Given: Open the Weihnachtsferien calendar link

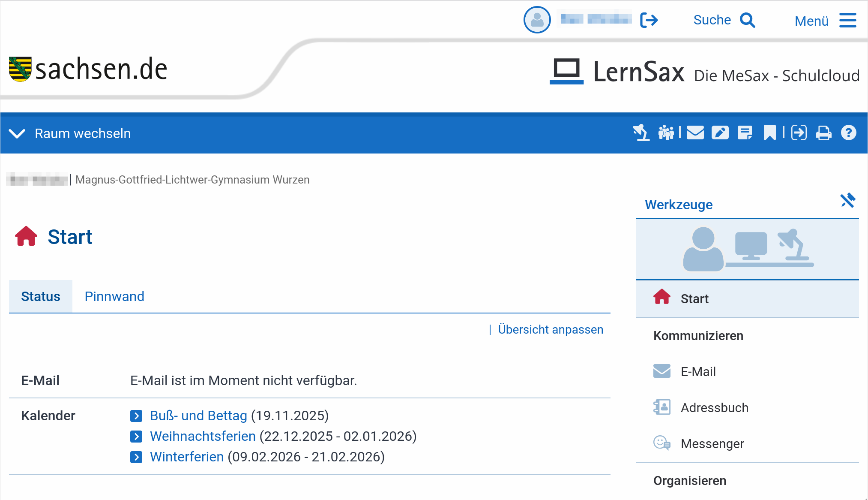Looking at the screenshot, I should click(x=203, y=436).
